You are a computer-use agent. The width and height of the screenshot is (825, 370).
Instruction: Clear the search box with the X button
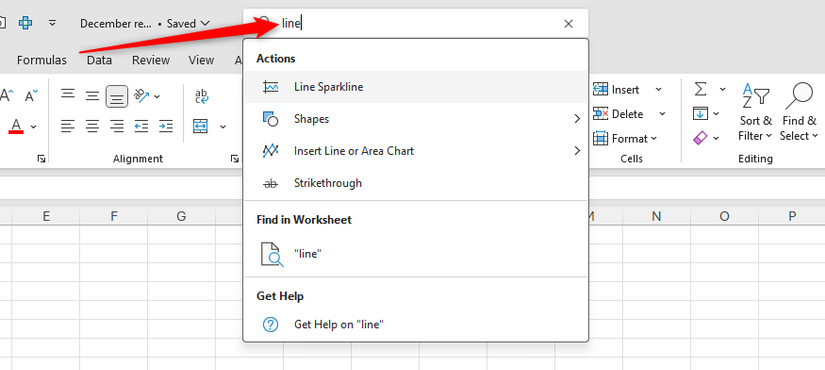(x=568, y=24)
